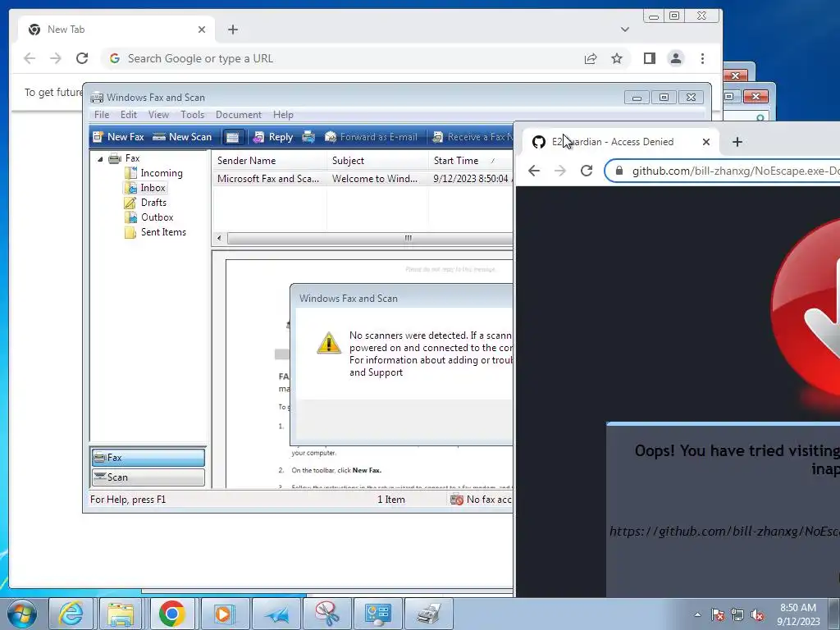Screen dimensions: 840x630
Task: Reload the github page in front Chrome
Action: click(x=587, y=171)
